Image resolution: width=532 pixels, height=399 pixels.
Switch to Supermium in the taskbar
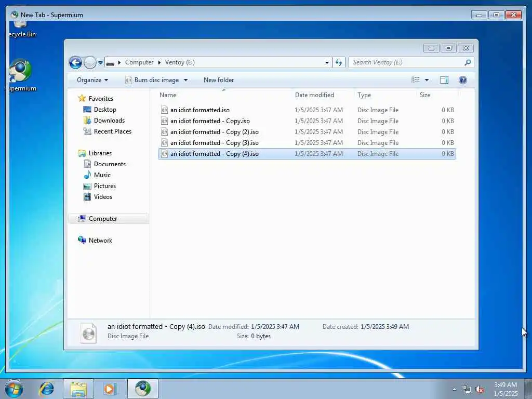(x=143, y=389)
